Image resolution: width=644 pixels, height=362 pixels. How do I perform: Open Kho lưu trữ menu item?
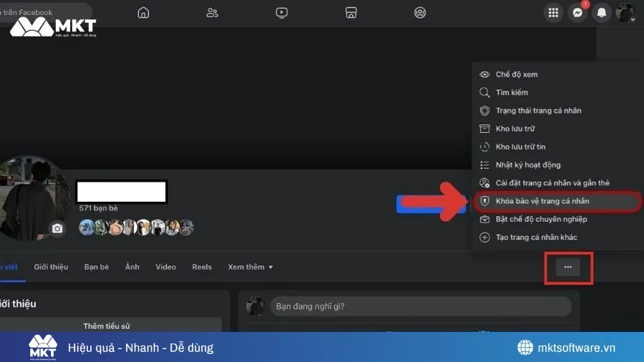click(x=557, y=129)
